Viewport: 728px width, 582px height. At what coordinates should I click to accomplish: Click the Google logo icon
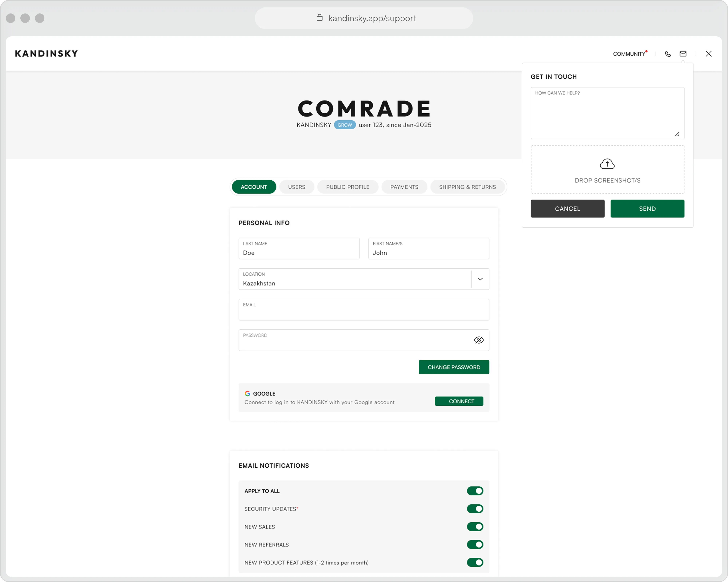248,393
